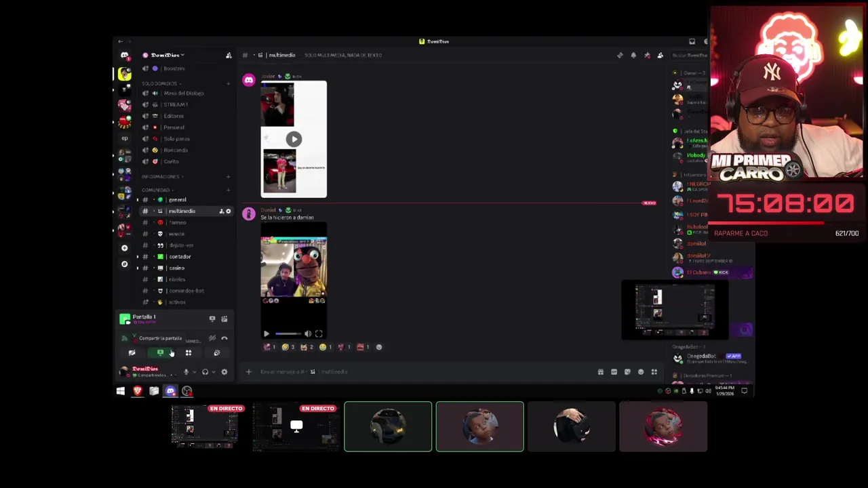Toggle member list visibility in header

[660, 56]
